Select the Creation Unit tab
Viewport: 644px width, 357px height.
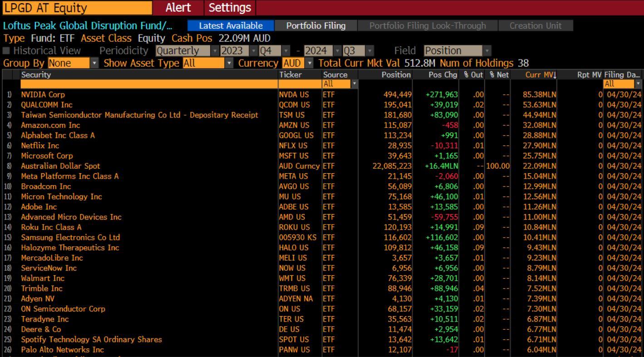point(536,26)
